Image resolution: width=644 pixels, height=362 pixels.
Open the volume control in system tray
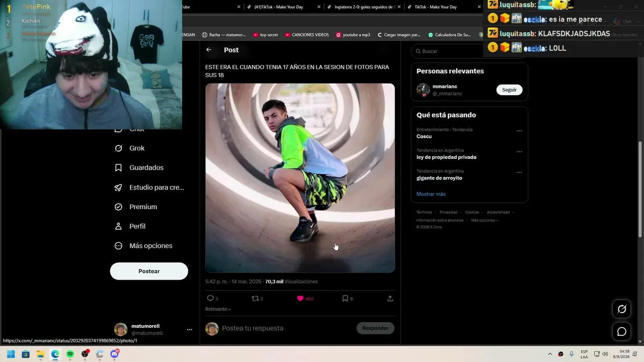(x=605, y=354)
